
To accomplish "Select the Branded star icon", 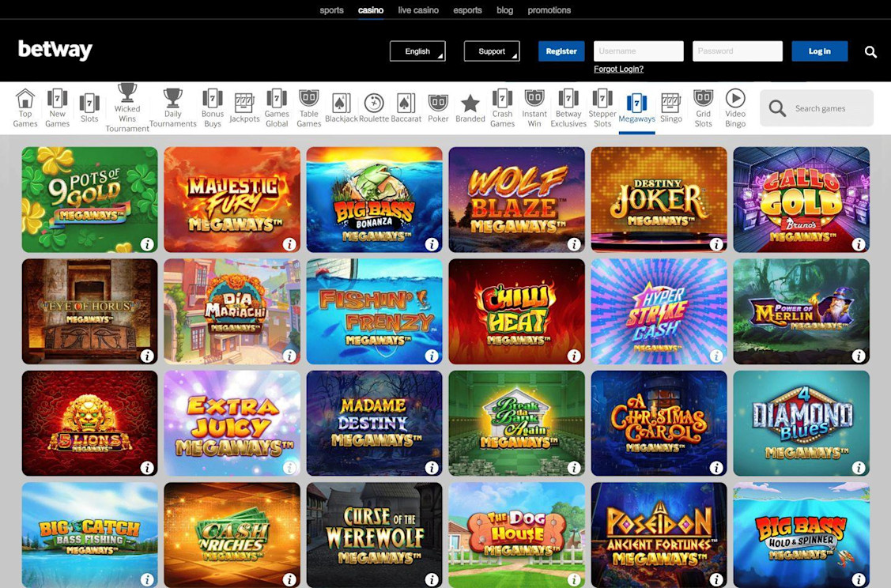I will pos(470,104).
